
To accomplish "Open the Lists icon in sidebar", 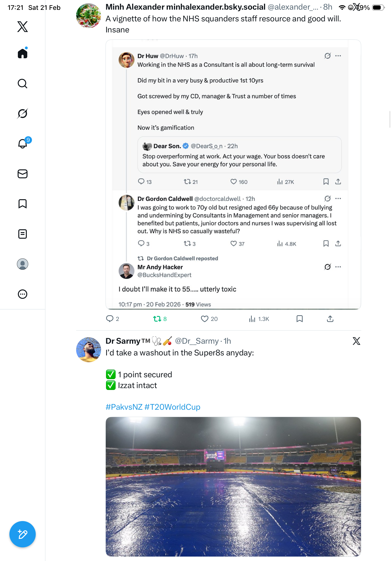I will pos(23,234).
